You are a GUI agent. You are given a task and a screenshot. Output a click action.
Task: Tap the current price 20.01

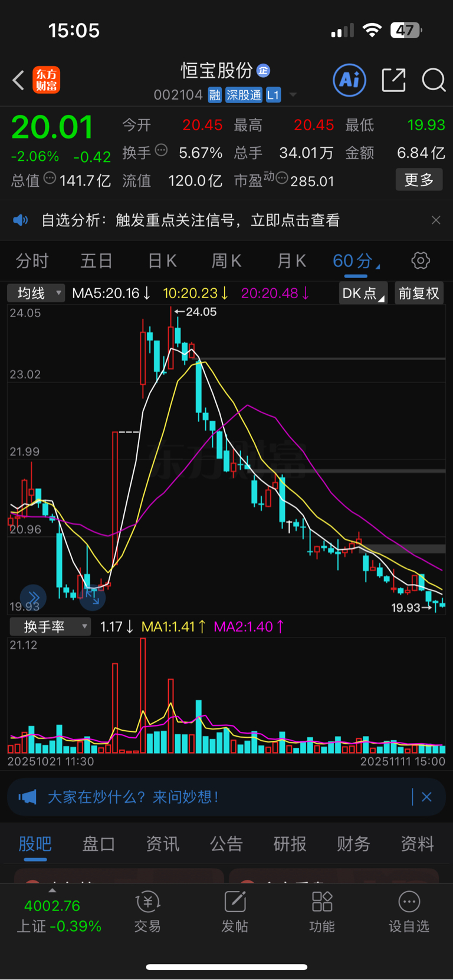52,127
